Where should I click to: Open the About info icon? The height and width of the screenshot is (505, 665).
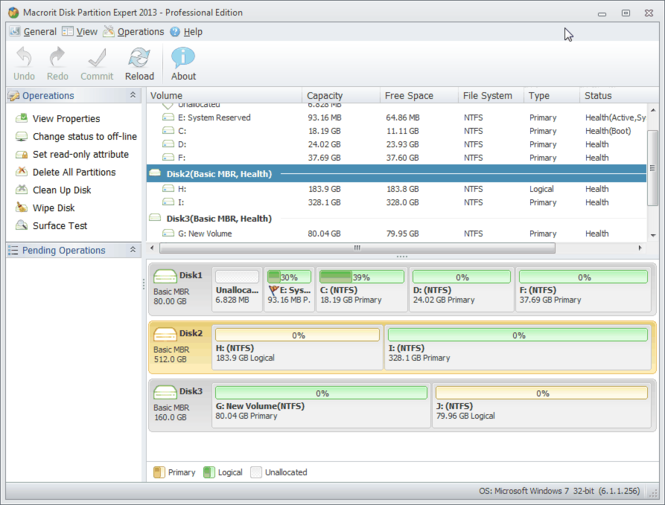tap(183, 57)
